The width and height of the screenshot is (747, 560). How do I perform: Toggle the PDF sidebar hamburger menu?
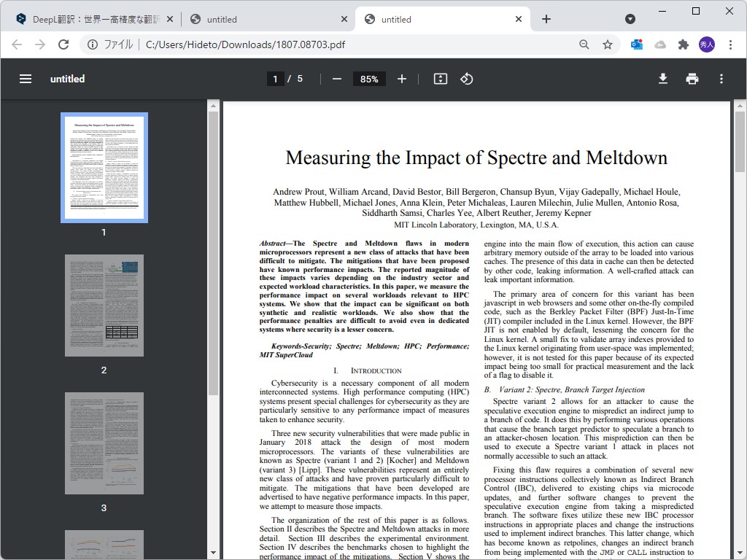(26, 79)
